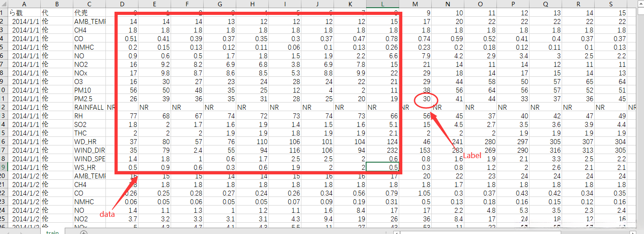Select the NOx cell in the 2014/1/1 rows

[89, 73]
